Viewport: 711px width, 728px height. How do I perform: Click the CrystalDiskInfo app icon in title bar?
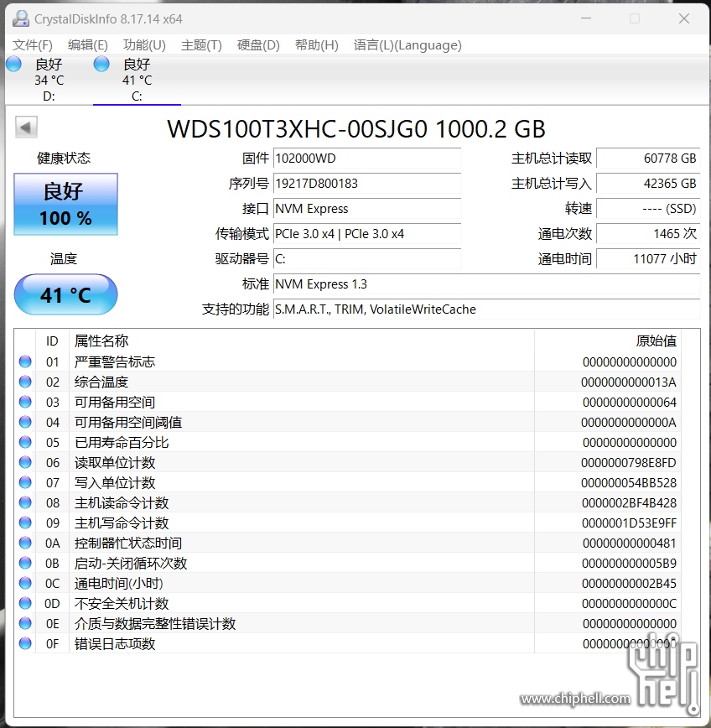point(20,18)
